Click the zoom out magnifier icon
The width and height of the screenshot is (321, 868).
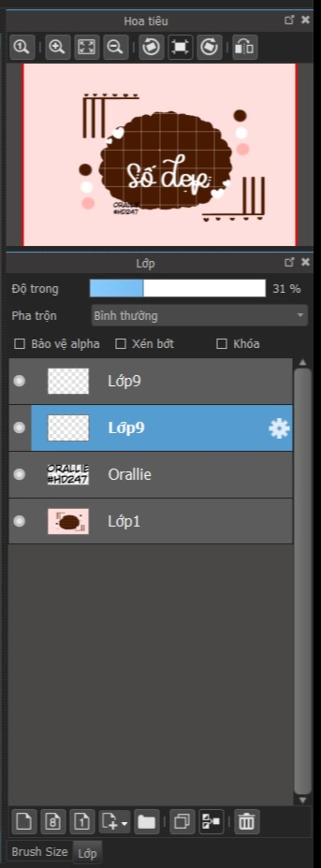[x=115, y=47]
